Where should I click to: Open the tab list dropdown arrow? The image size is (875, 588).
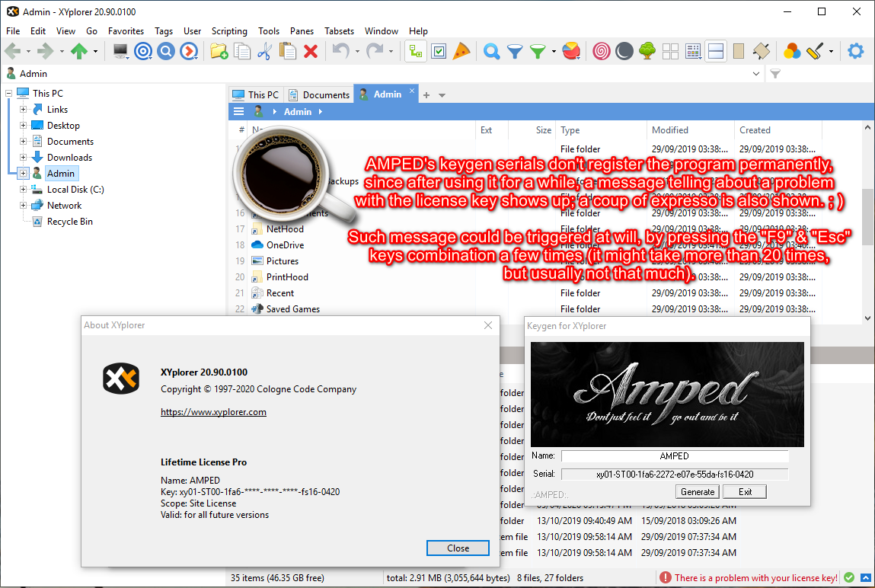point(442,95)
